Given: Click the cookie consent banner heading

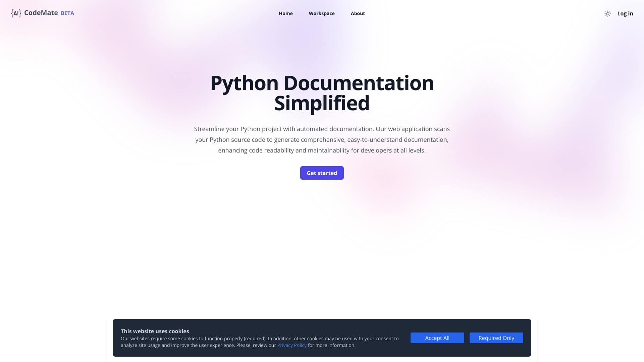Looking at the screenshot, I should pyautogui.click(x=155, y=331).
